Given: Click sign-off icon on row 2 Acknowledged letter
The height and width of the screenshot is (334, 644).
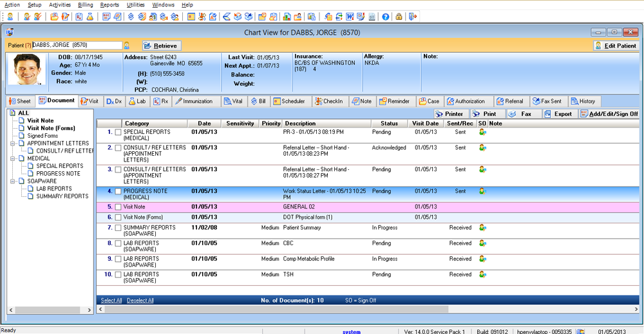Looking at the screenshot, I should pyautogui.click(x=482, y=147).
